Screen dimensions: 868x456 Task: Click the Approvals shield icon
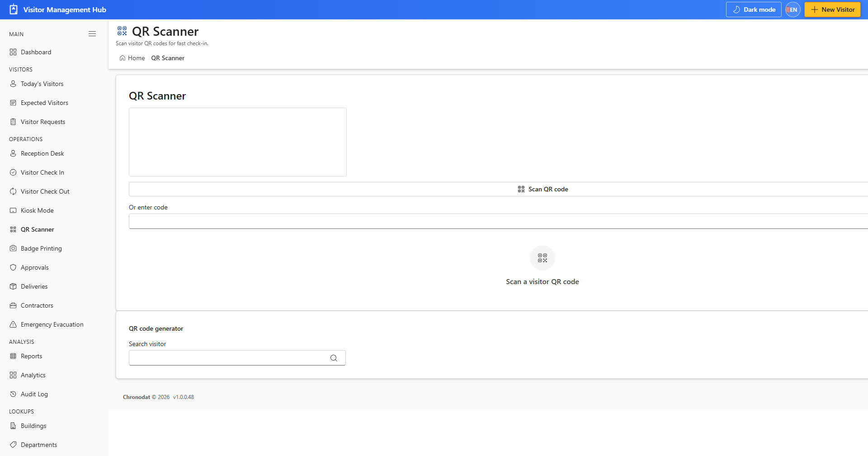[13, 267]
